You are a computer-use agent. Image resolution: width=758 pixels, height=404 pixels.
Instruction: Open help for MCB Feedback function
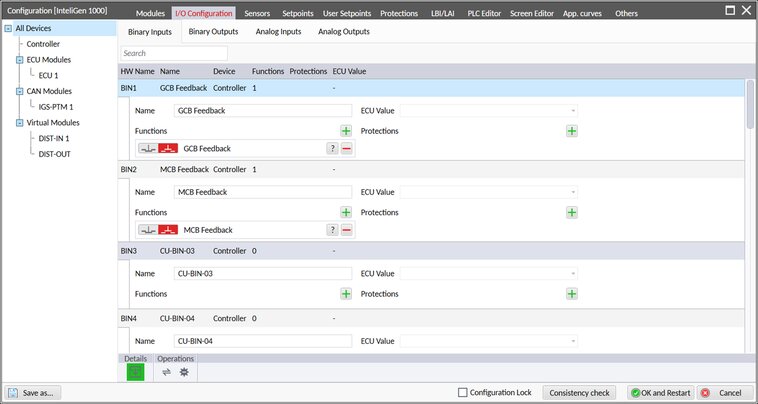point(331,230)
